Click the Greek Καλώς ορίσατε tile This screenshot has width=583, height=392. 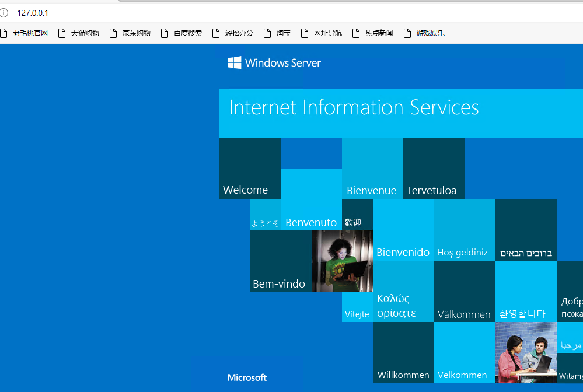click(x=403, y=291)
